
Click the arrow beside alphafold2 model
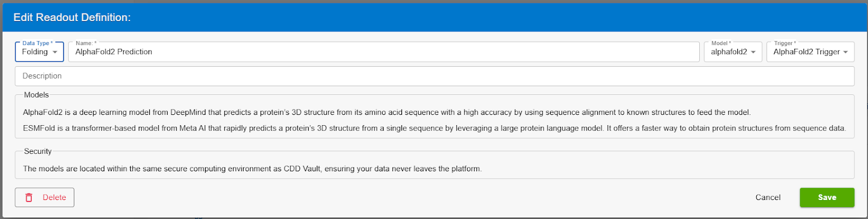753,52
